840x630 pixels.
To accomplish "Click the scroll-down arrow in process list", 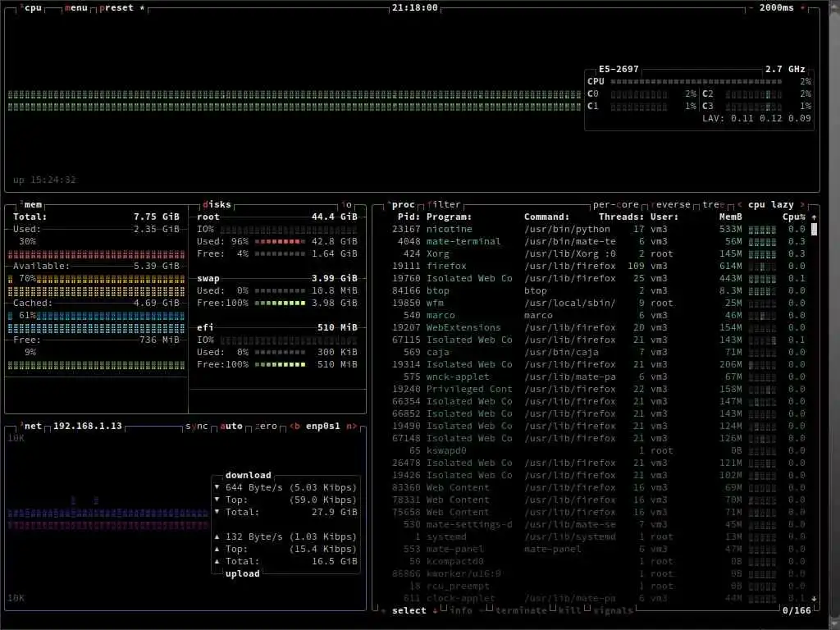I will (x=814, y=598).
